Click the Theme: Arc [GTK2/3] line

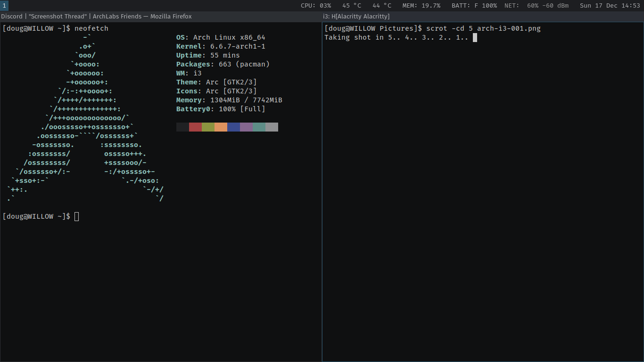tap(216, 82)
